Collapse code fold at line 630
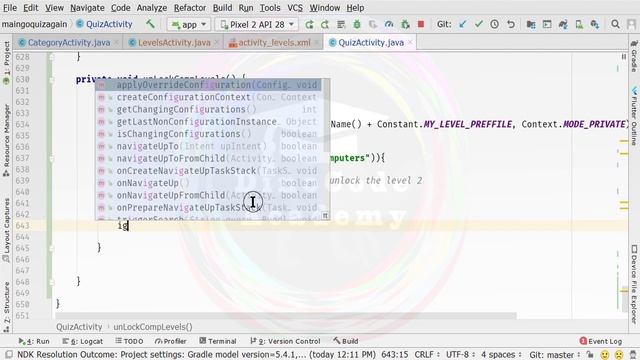The height and width of the screenshot is (360, 640). 51,80
